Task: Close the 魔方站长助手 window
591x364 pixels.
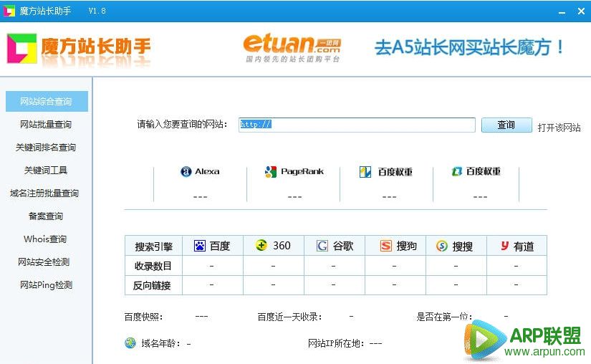Action: pyautogui.click(x=581, y=11)
